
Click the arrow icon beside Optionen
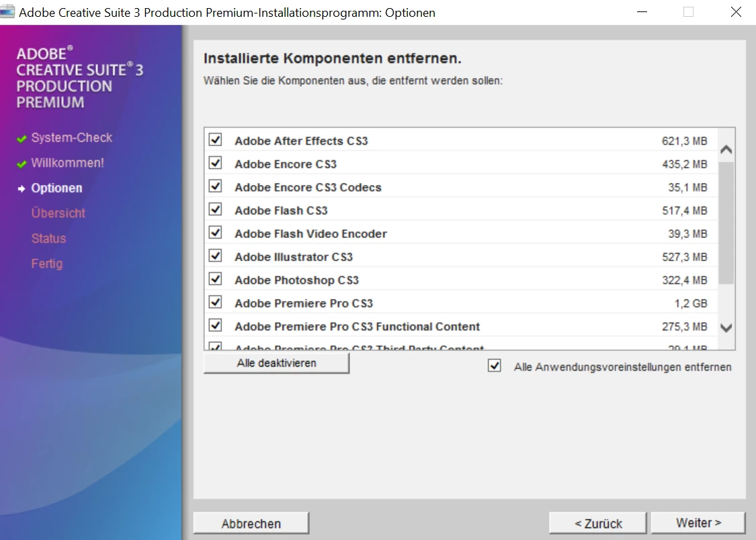coord(22,189)
